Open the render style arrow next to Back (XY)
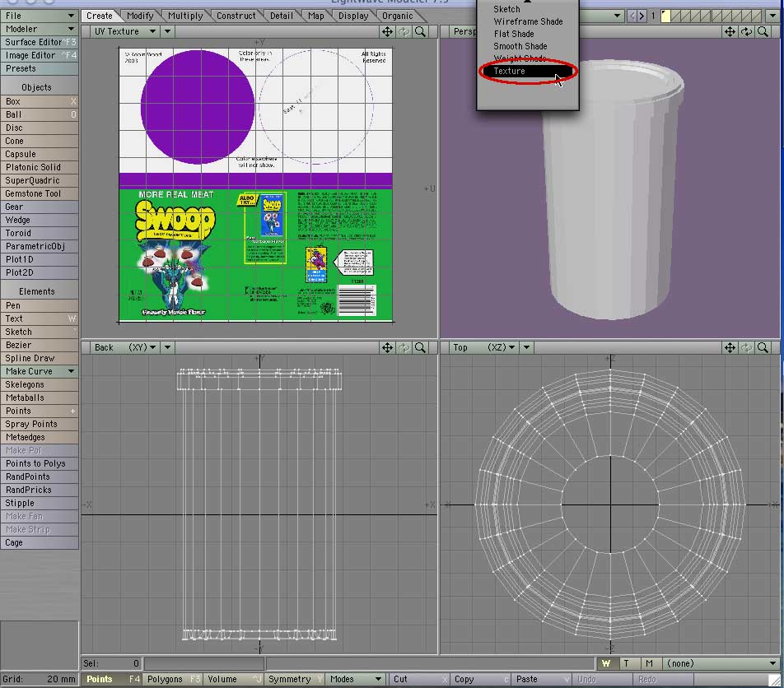The width and height of the screenshot is (784, 688). pos(167,348)
